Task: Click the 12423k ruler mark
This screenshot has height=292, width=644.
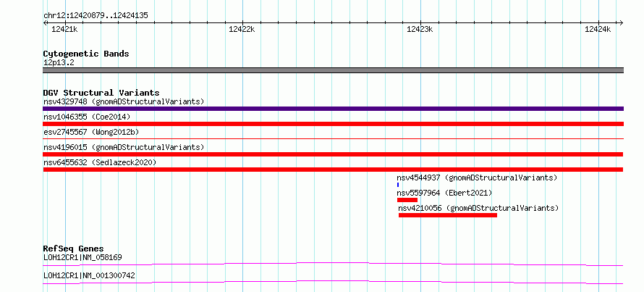Action: tap(420, 29)
